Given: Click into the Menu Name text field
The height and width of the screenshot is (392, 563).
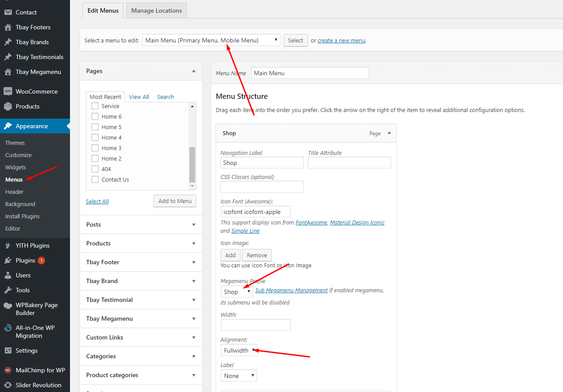Looking at the screenshot, I should click(310, 73).
